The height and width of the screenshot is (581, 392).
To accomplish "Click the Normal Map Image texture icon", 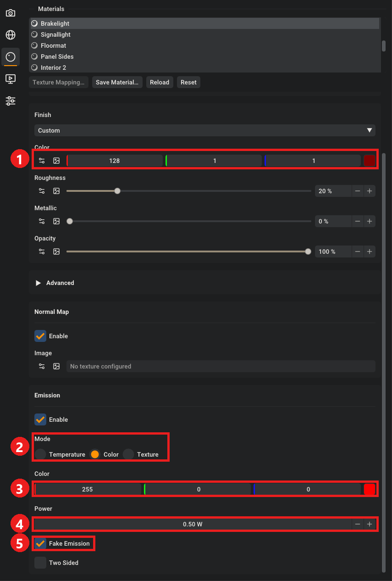I will (56, 366).
